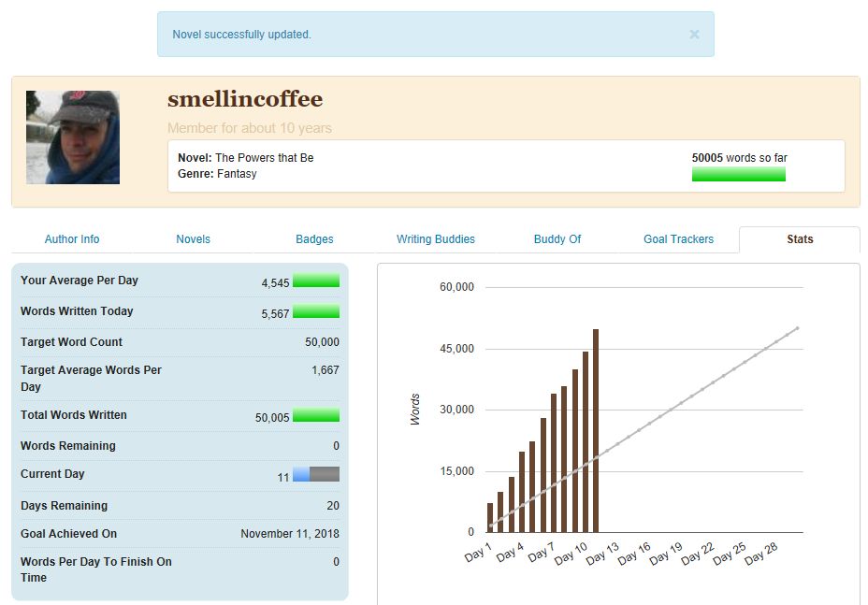868x605 pixels.
Task: Click the smellincoffee username heading
Action: 245,99
